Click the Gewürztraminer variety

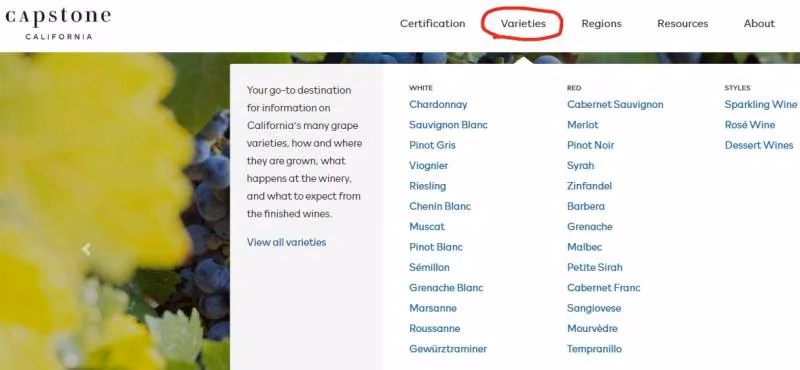(x=448, y=349)
